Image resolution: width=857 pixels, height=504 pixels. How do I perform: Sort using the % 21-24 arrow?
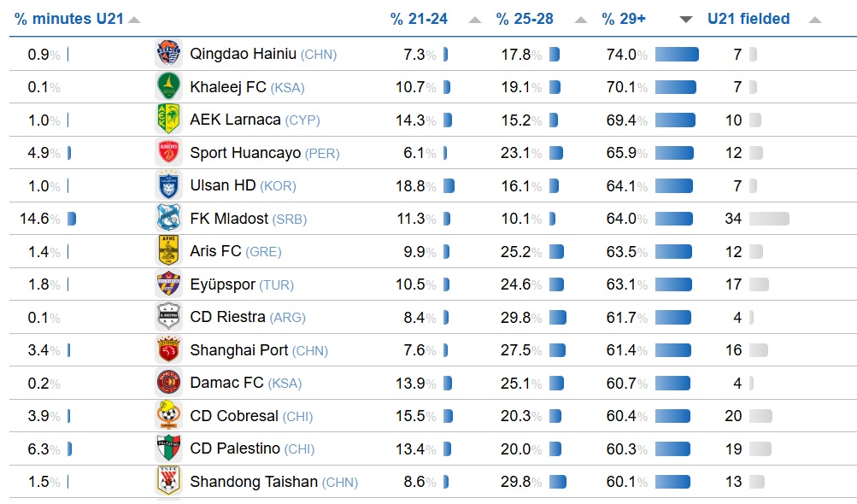coord(475,20)
